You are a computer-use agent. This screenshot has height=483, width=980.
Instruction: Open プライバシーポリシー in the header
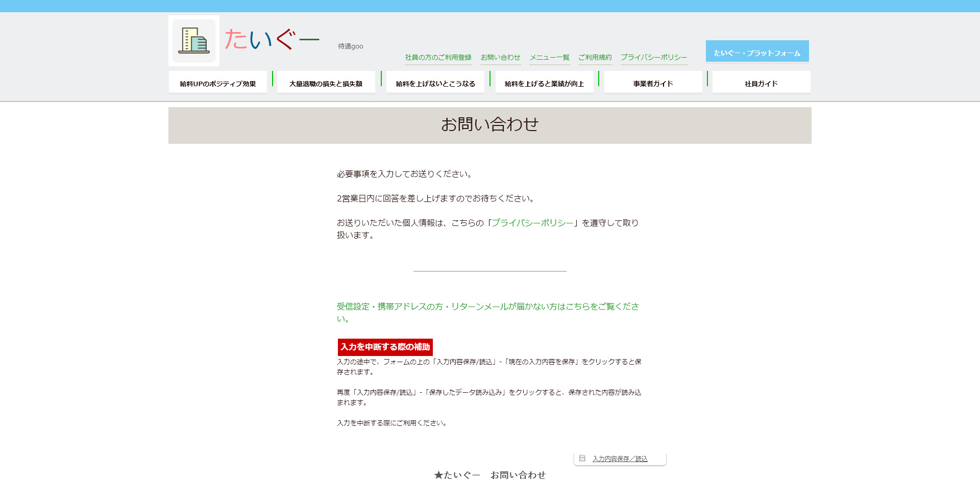pos(654,58)
